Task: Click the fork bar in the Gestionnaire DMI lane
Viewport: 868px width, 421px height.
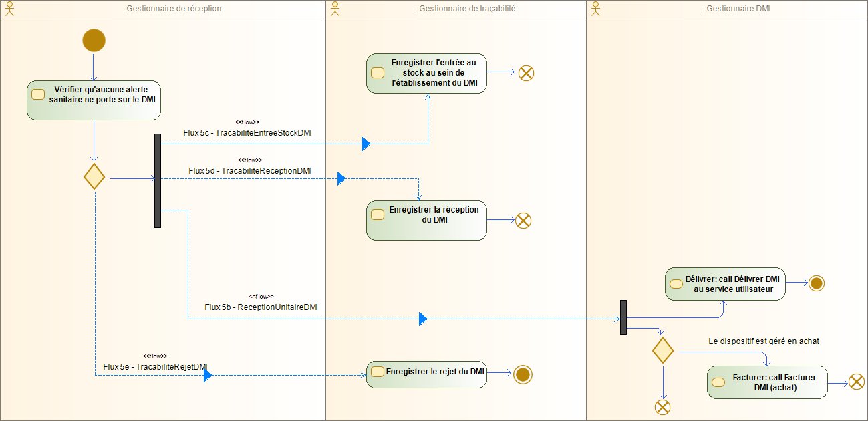Action: coord(623,318)
